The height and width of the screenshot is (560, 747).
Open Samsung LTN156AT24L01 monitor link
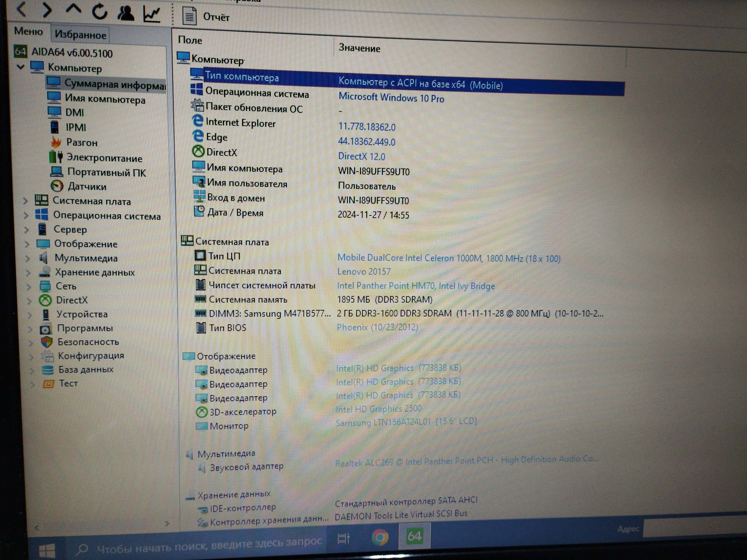(x=406, y=422)
